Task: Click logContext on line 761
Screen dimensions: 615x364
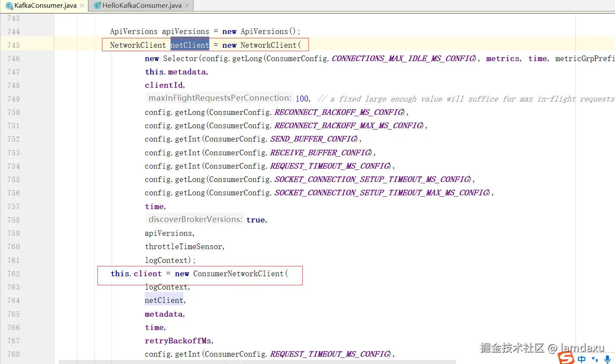Action: coord(166,260)
